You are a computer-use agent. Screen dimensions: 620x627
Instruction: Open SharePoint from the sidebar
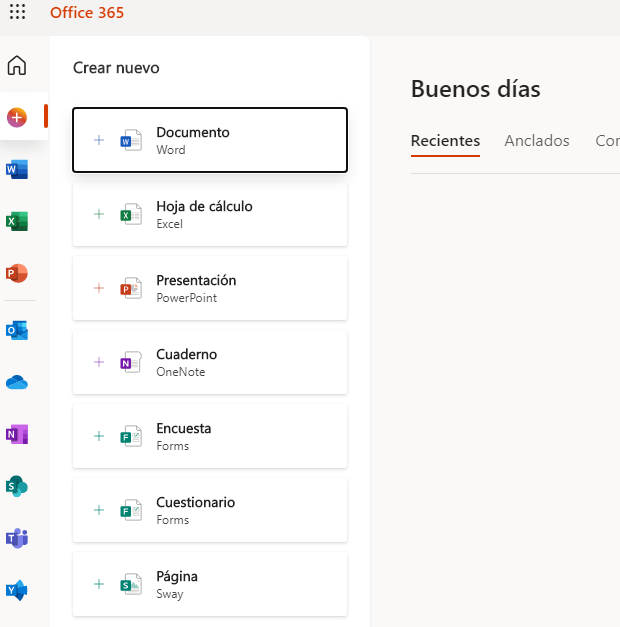[17, 486]
